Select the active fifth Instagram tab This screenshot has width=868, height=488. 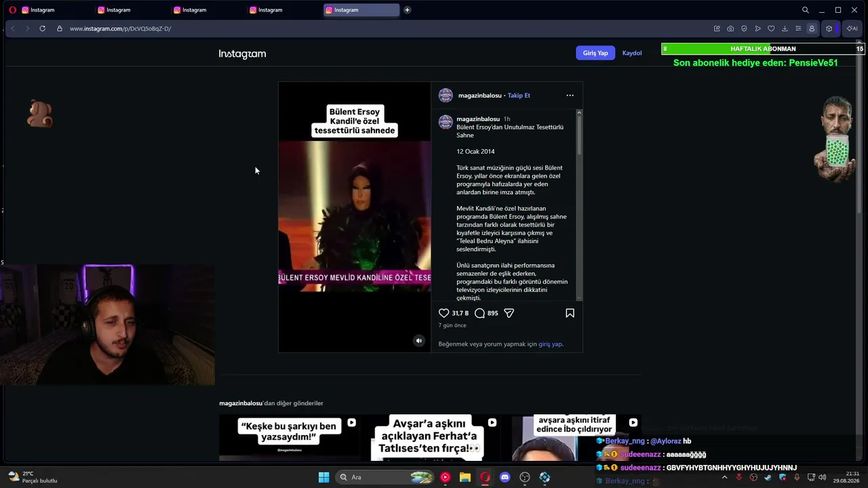pyautogui.click(x=362, y=10)
